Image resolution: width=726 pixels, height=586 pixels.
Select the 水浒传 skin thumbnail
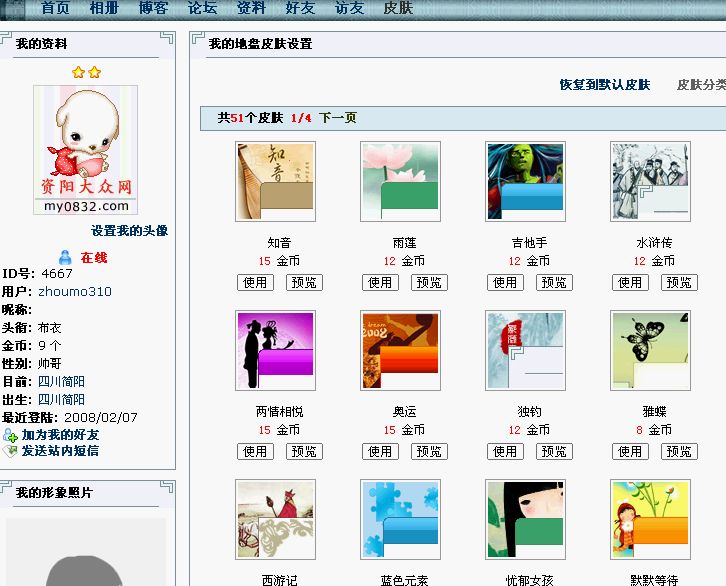(651, 181)
